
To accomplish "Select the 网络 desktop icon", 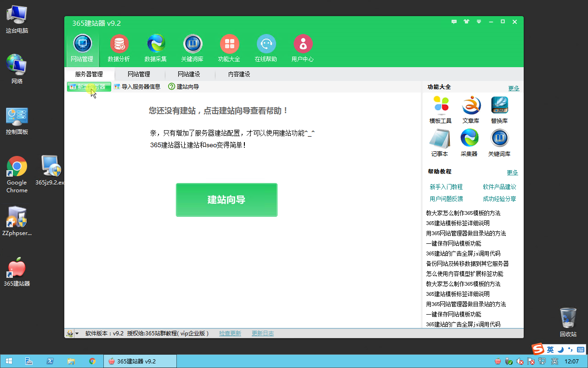I will (17, 69).
